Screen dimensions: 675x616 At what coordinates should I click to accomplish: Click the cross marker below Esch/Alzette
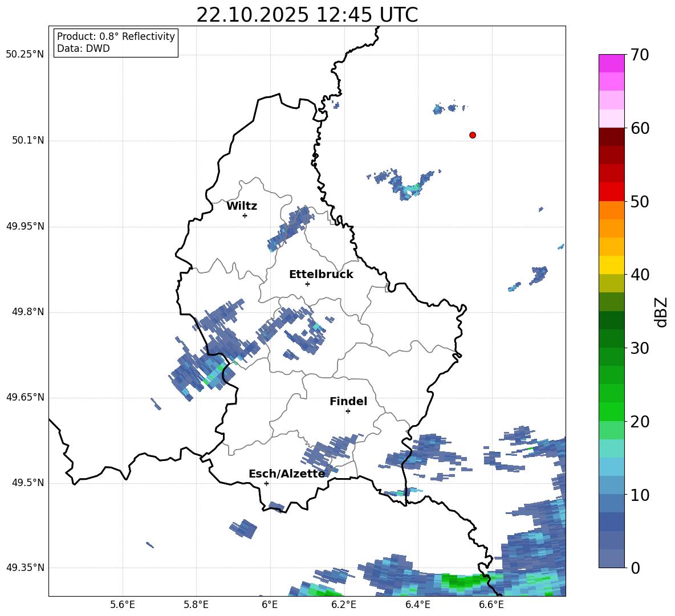tap(266, 483)
